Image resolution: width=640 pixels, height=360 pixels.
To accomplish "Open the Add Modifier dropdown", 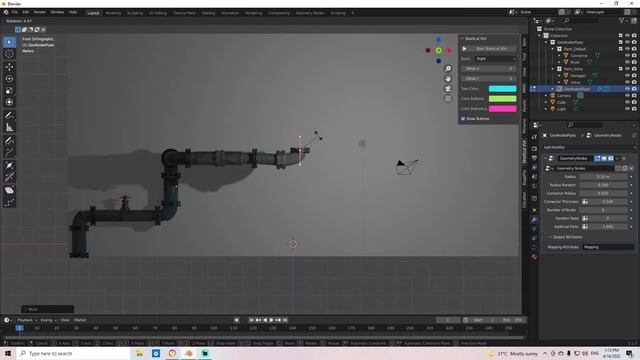I will pyautogui.click(x=589, y=147).
